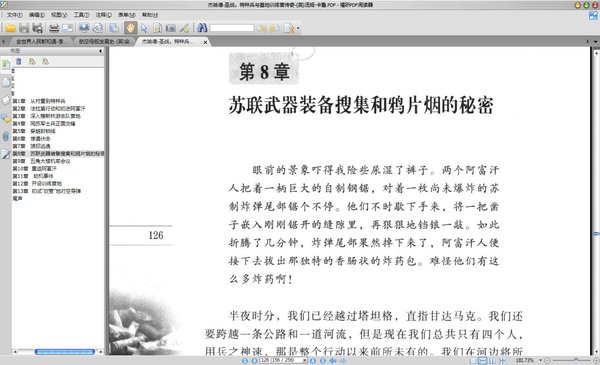Open the 文件(F) menu
The width and height of the screenshot is (600, 365).
pos(15,15)
